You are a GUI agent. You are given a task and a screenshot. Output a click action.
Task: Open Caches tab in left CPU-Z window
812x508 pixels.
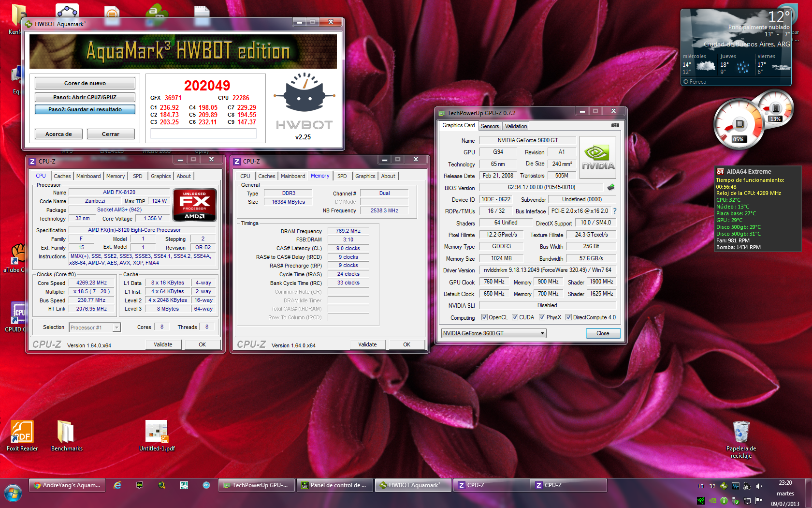coord(62,176)
